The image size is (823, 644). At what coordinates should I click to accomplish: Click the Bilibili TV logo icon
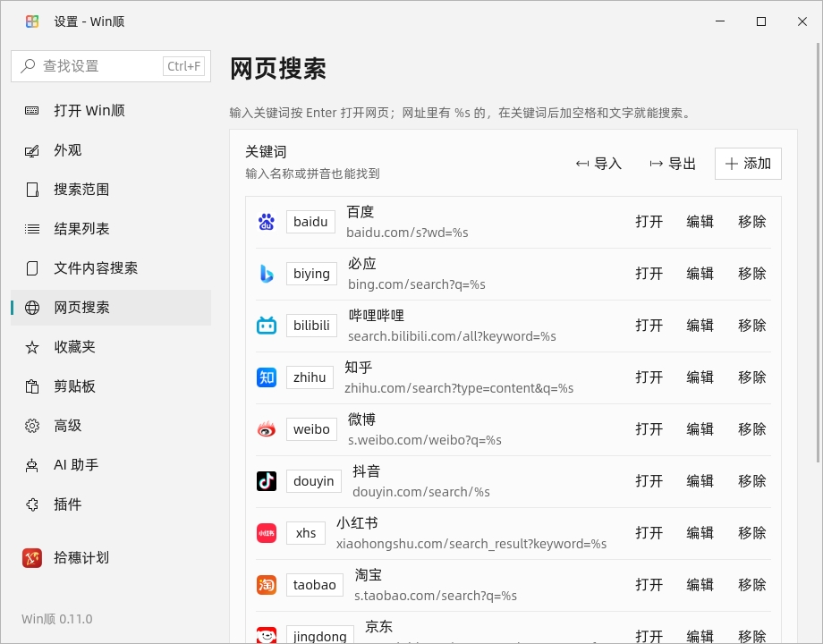coord(267,326)
